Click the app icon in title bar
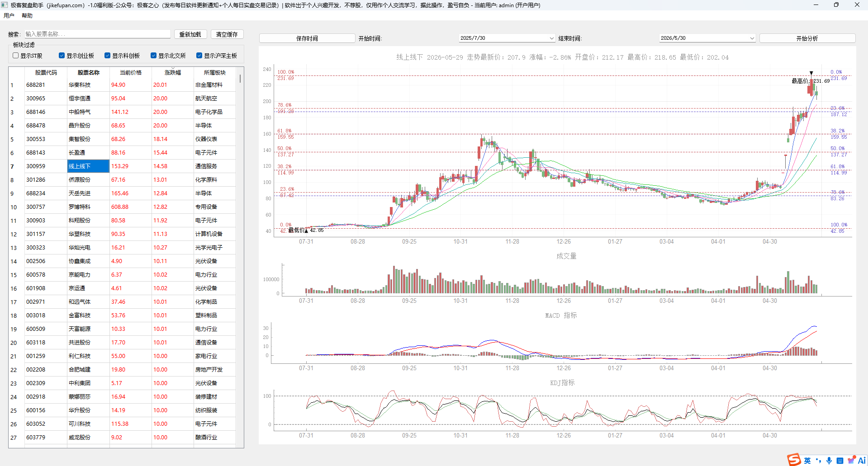The height and width of the screenshot is (466, 868). (x=5, y=5)
